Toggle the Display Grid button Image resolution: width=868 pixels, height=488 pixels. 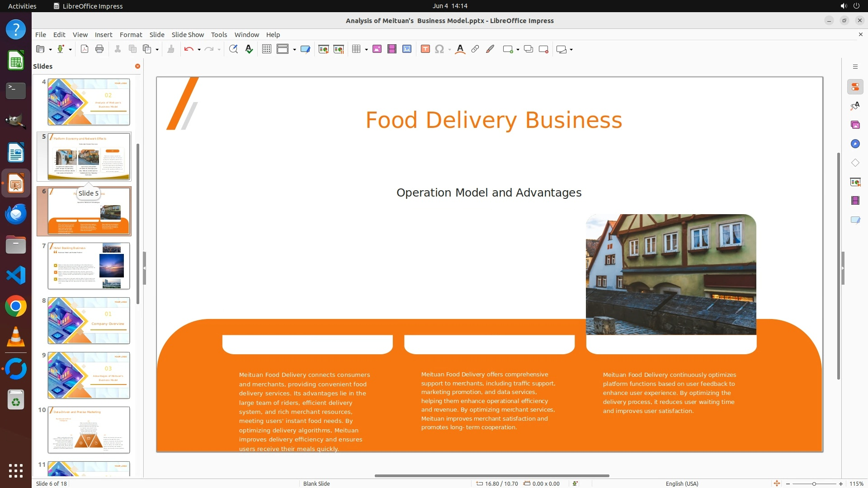click(x=267, y=49)
